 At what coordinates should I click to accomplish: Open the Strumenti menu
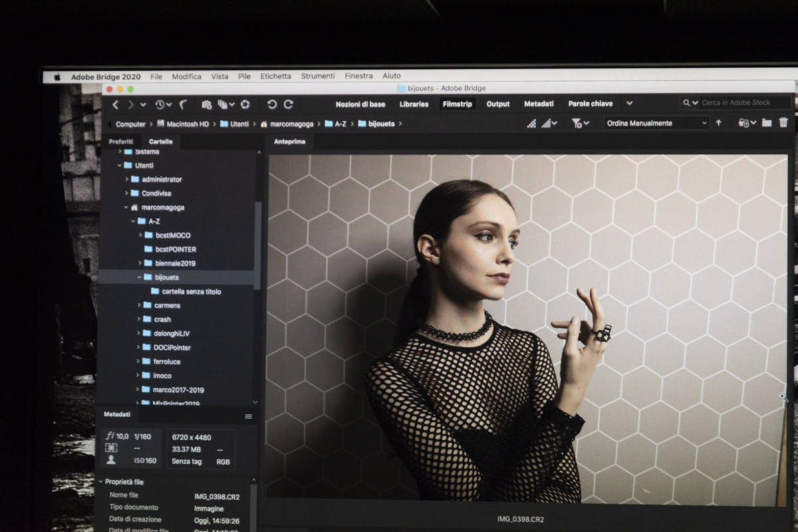tap(318, 76)
